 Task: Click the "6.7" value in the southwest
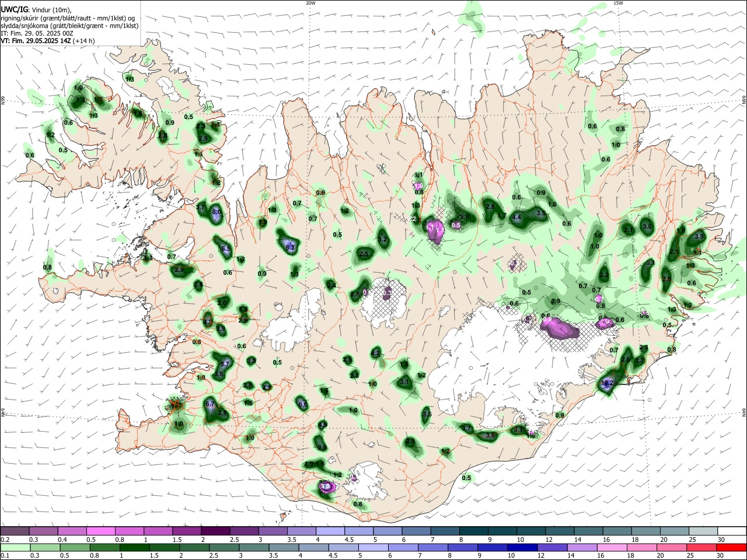pyautogui.click(x=211, y=404)
